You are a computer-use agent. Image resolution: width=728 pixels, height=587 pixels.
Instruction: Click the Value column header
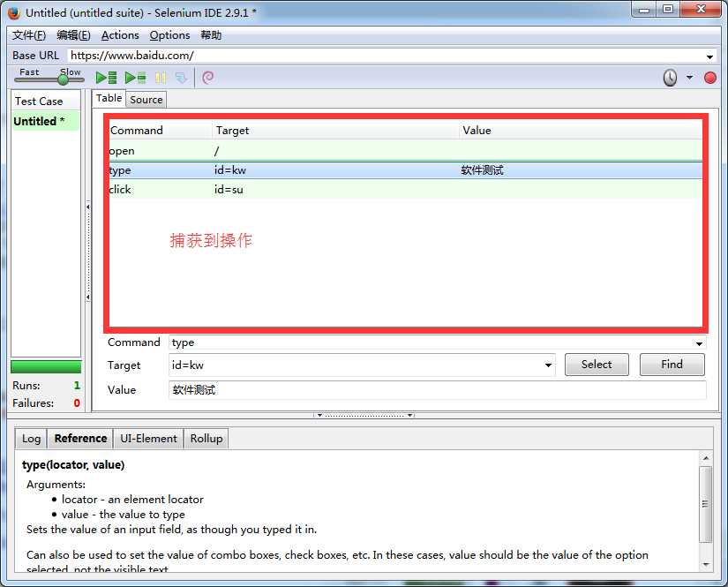point(581,131)
